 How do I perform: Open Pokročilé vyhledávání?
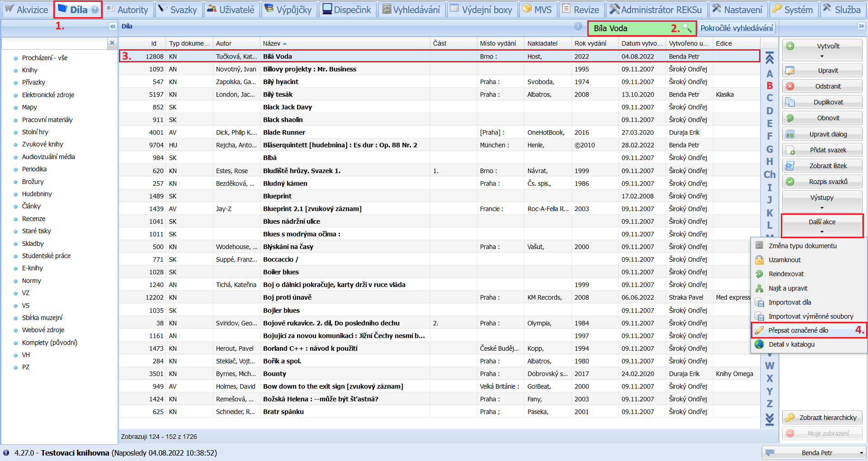click(x=736, y=28)
